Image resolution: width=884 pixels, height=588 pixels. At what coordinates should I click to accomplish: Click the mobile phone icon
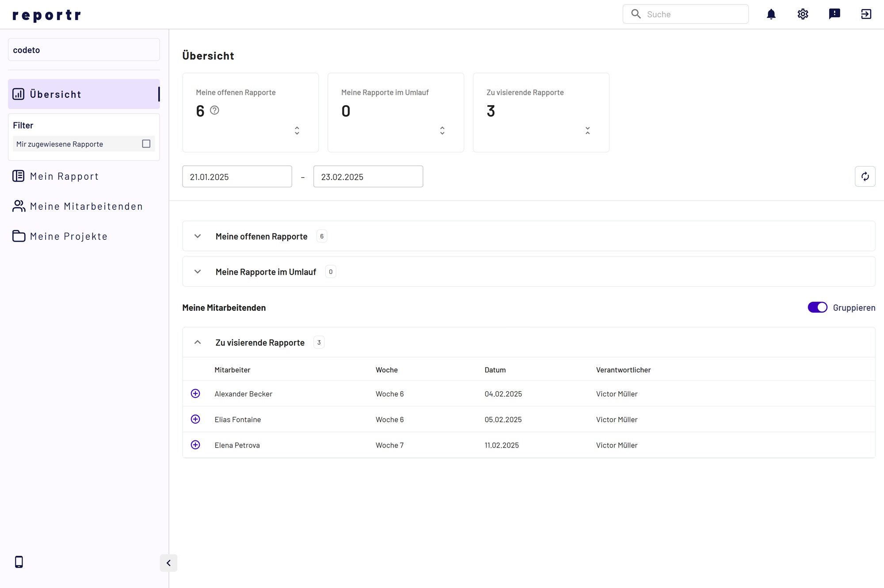pos(19,562)
